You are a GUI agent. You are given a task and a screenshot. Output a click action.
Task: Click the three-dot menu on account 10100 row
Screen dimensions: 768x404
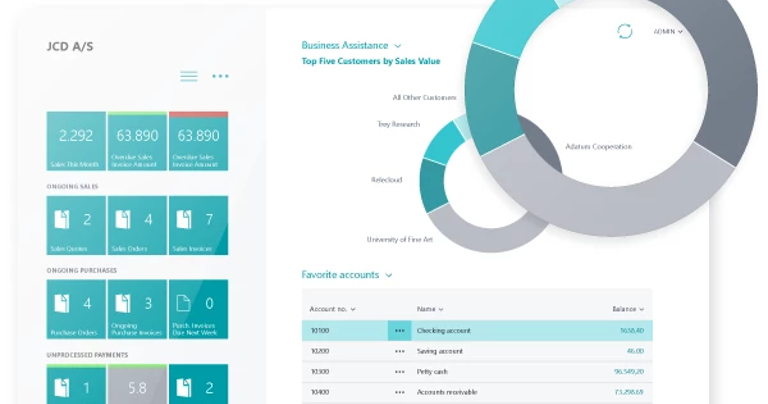[x=400, y=330]
